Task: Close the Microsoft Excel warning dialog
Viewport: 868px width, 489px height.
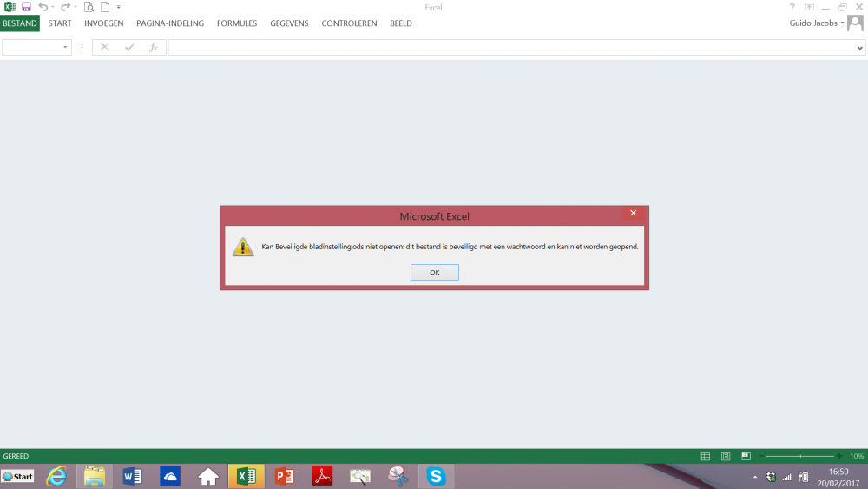Action: (634, 213)
